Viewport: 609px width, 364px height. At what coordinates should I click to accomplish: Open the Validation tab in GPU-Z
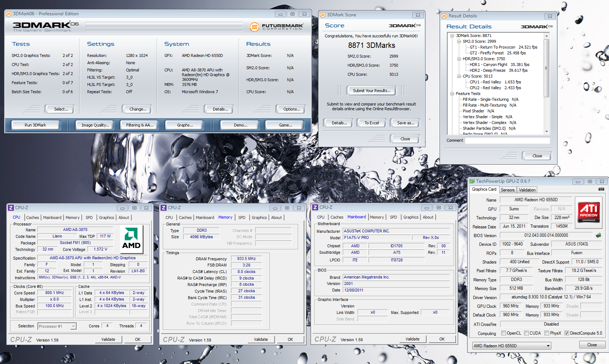(527, 190)
